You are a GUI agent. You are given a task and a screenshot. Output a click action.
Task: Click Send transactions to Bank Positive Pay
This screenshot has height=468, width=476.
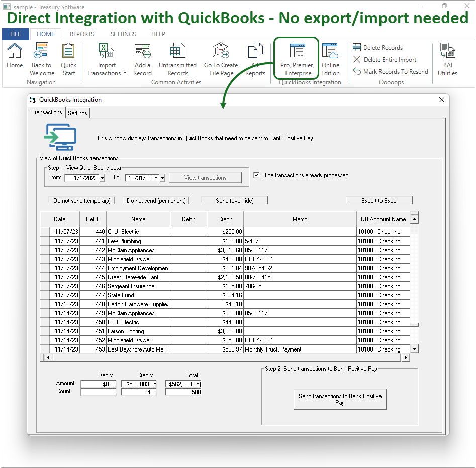pos(340,399)
